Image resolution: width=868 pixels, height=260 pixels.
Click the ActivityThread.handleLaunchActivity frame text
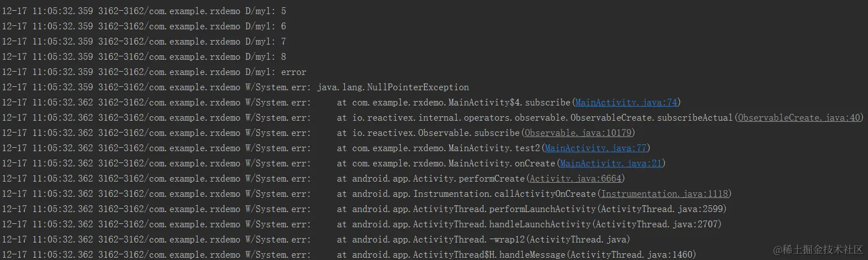click(472, 224)
